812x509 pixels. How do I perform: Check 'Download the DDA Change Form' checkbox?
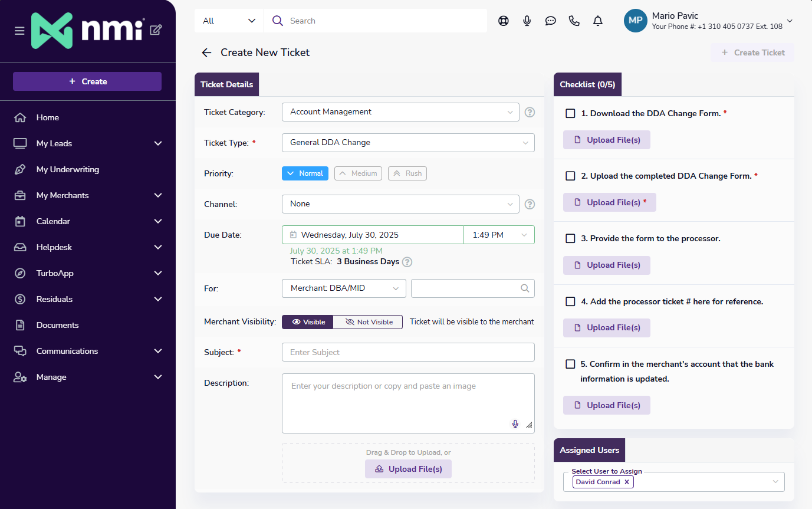click(x=570, y=113)
